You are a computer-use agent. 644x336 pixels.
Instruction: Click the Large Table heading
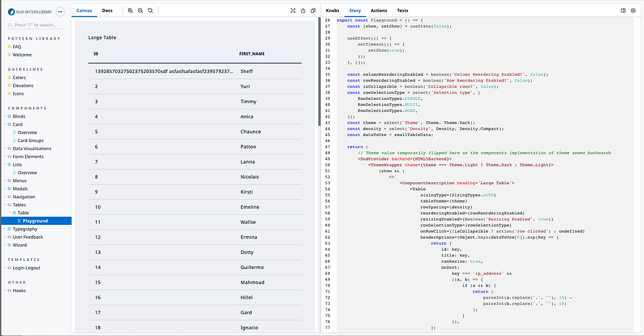click(x=103, y=37)
